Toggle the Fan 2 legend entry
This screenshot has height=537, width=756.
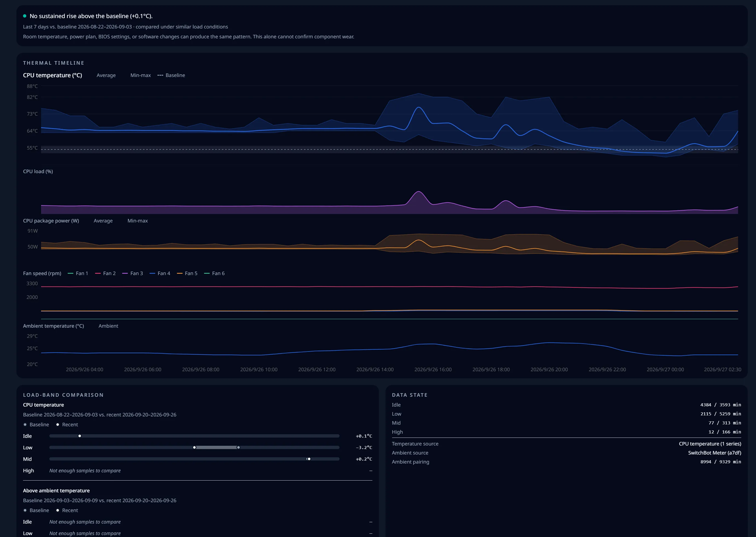[105, 273]
